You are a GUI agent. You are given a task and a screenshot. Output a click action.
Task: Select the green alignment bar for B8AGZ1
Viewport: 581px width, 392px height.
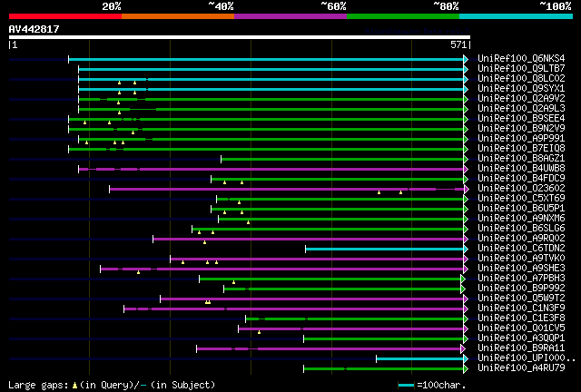tap(342, 159)
